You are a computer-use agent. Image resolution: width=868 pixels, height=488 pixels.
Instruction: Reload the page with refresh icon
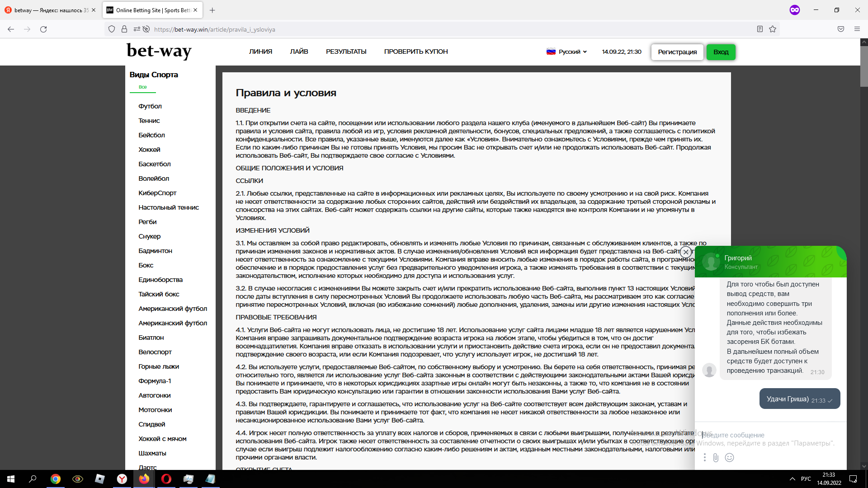point(43,29)
